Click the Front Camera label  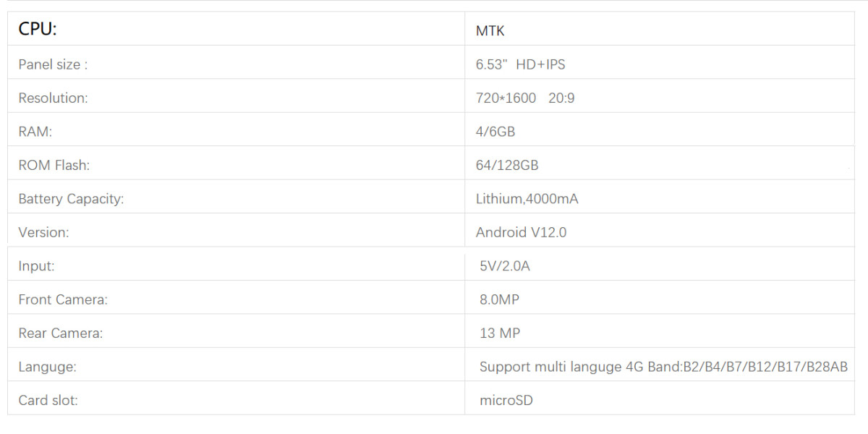coord(63,300)
